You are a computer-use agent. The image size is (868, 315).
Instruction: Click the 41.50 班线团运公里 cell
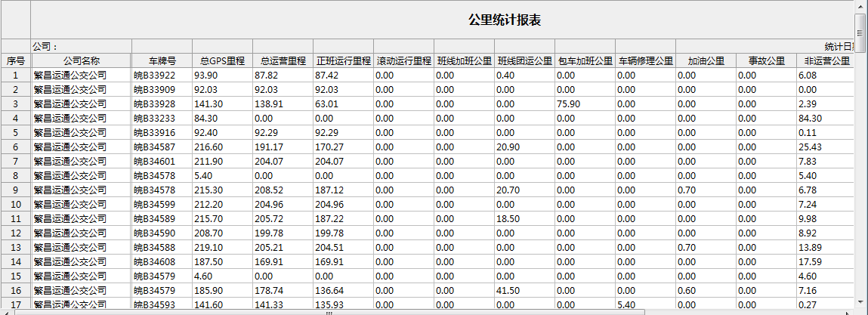(508, 290)
